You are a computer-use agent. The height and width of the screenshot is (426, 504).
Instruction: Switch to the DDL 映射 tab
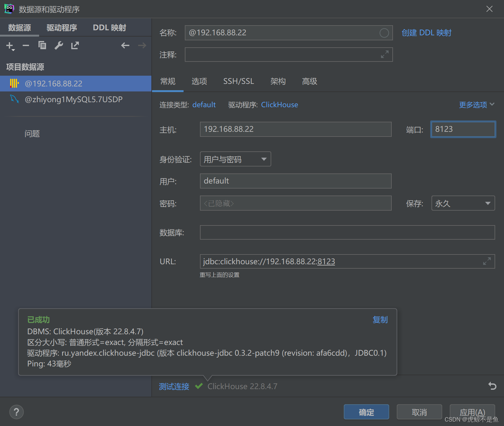pyautogui.click(x=109, y=28)
